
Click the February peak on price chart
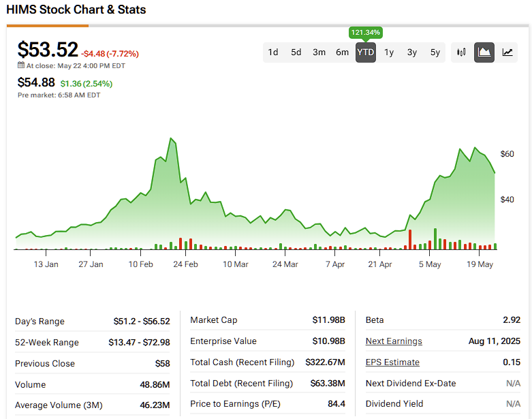click(172, 140)
